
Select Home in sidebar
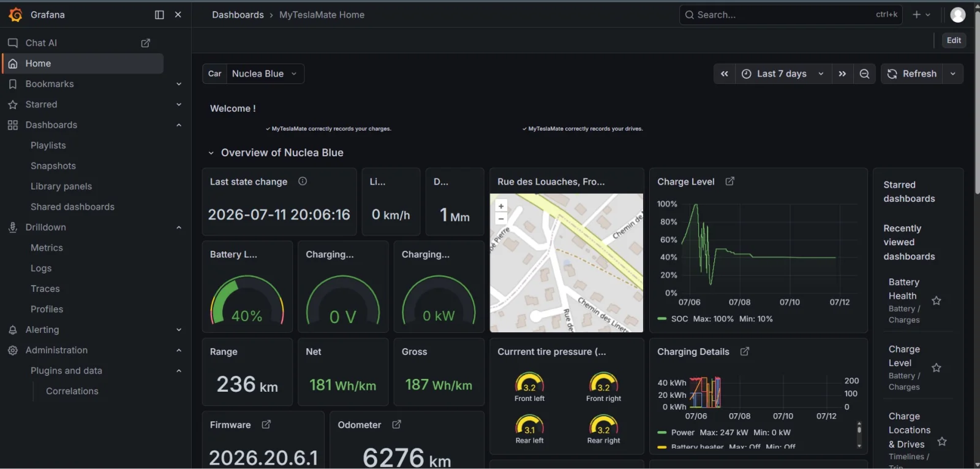click(x=83, y=63)
